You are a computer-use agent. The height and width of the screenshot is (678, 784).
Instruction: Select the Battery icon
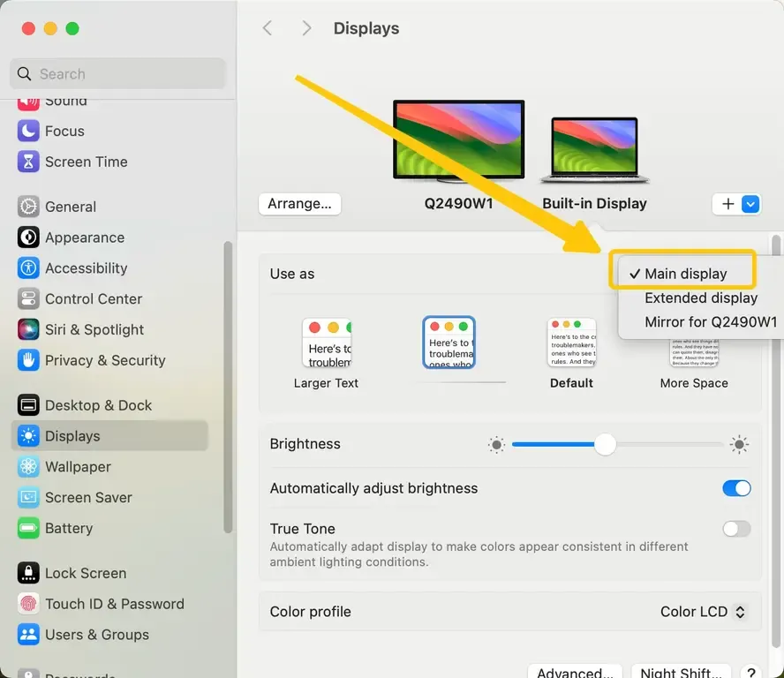tap(28, 528)
